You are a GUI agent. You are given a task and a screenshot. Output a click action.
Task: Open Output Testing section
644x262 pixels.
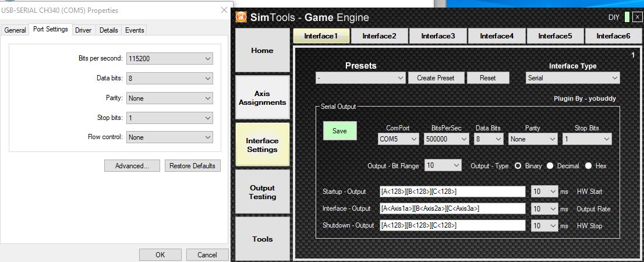[x=263, y=192]
